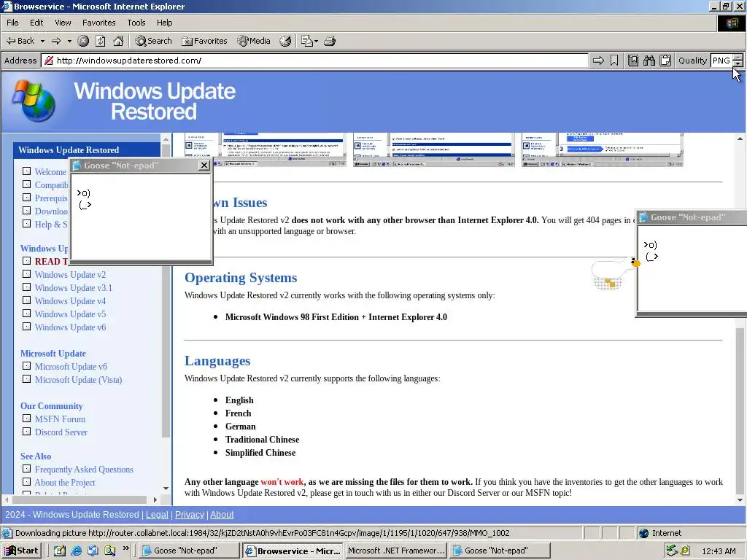Open the History clock icon

[285, 41]
